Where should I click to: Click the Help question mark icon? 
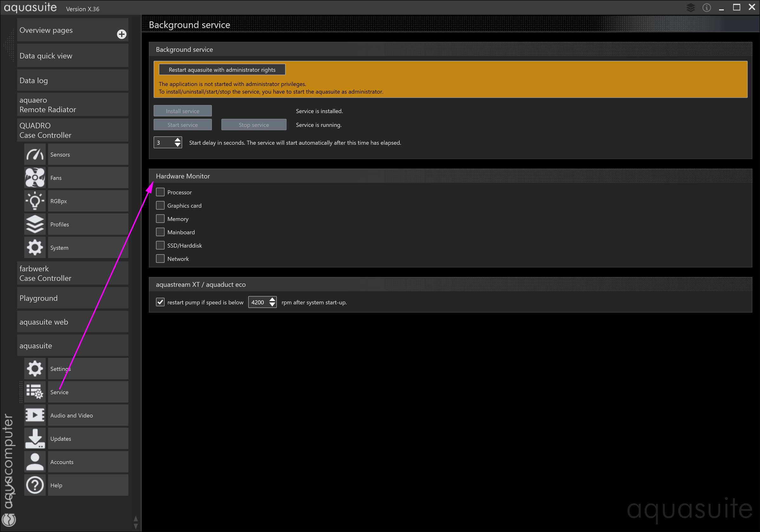tap(35, 485)
